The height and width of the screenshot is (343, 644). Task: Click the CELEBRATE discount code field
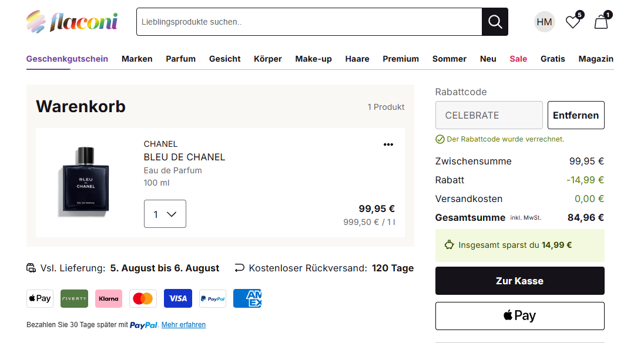[x=489, y=115]
